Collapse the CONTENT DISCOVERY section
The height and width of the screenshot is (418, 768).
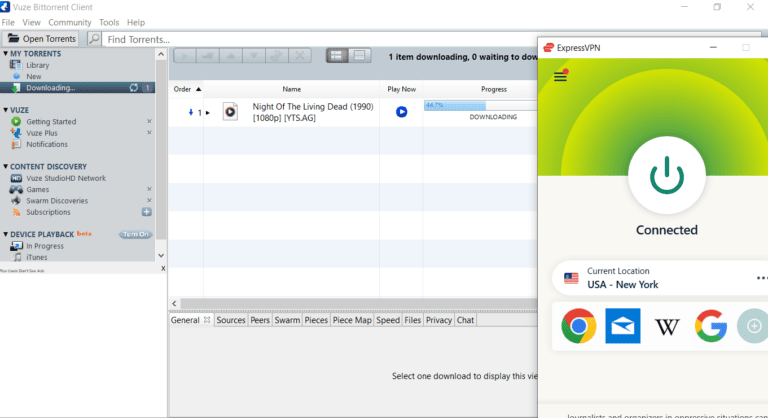click(6, 167)
